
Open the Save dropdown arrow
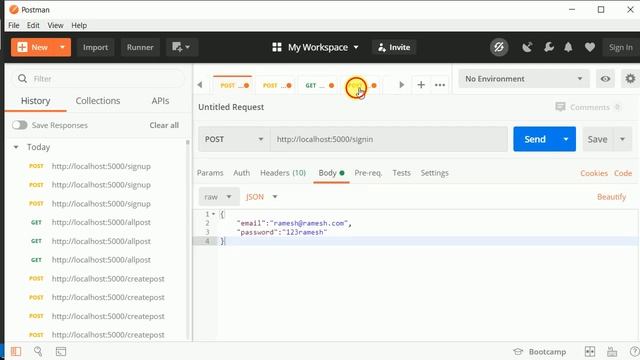pyautogui.click(x=622, y=139)
